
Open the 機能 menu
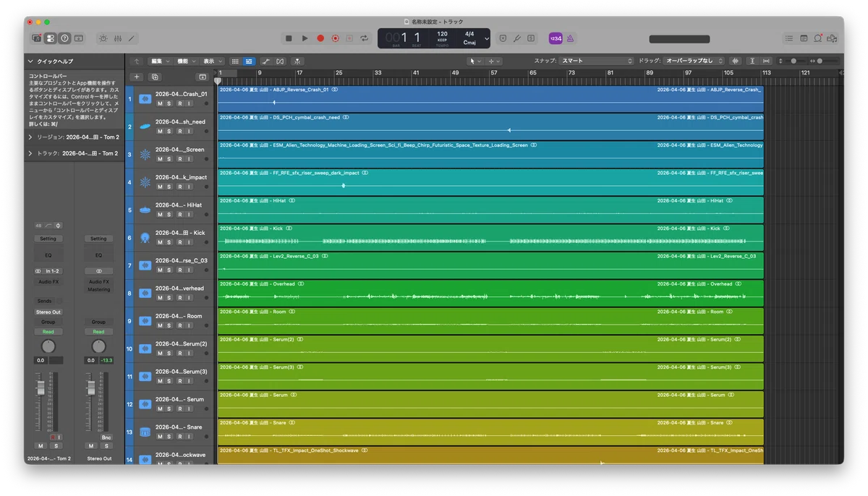pyautogui.click(x=187, y=61)
